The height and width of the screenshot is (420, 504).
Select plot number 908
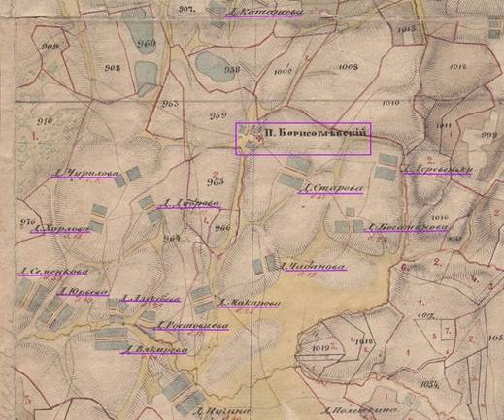coord(113,68)
